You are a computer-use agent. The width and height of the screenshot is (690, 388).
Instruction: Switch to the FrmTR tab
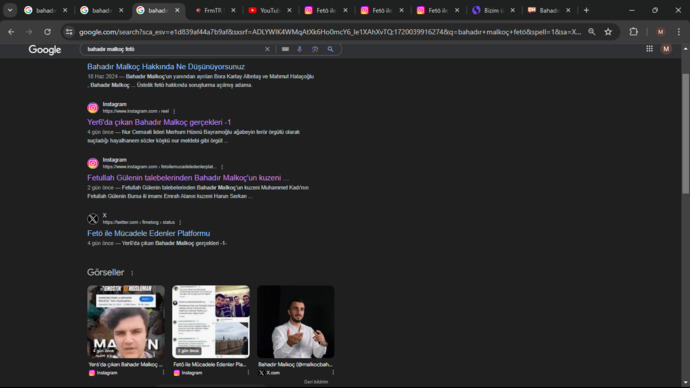(x=213, y=10)
